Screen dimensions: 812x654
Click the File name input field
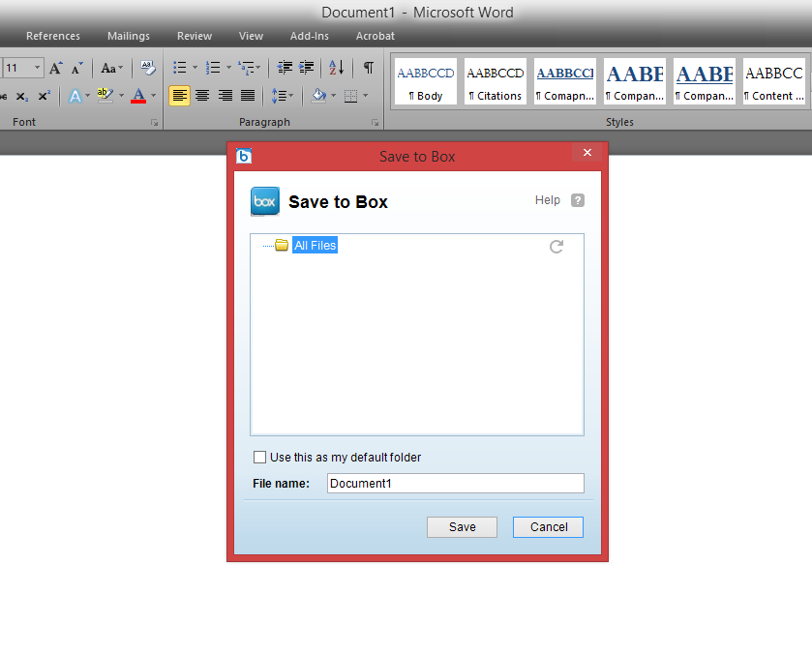coord(455,483)
